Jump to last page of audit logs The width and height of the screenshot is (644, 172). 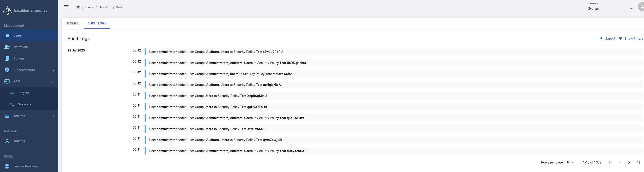click(x=638, y=162)
